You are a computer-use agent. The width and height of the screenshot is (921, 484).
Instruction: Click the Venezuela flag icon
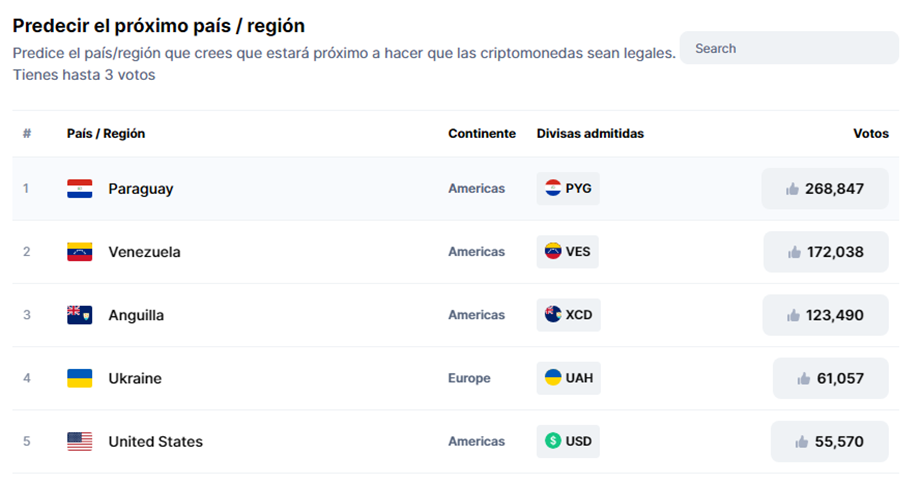[x=79, y=252]
